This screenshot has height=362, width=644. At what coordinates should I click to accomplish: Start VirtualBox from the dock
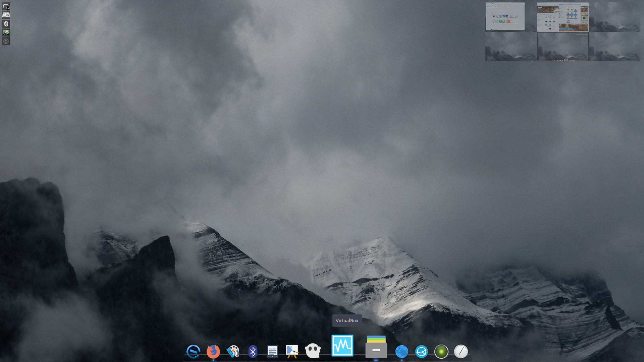pyautogui.click(x=342, y=346)
